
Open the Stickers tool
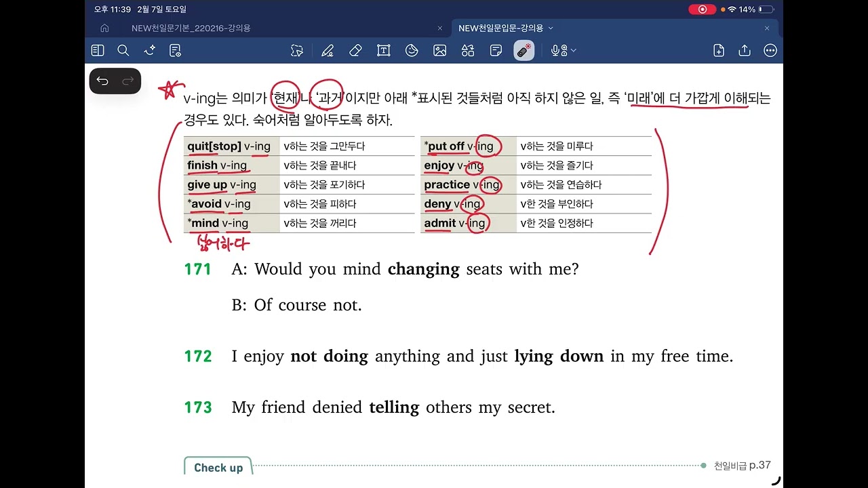point(412,50)
